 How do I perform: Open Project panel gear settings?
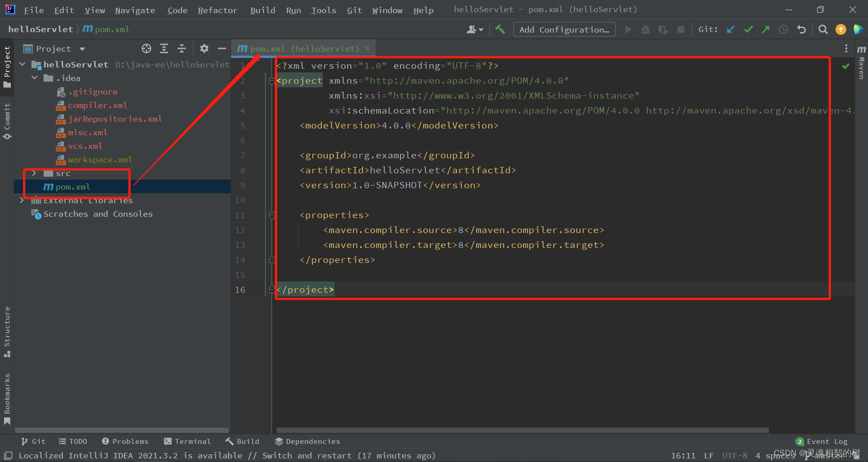point(204,48)
